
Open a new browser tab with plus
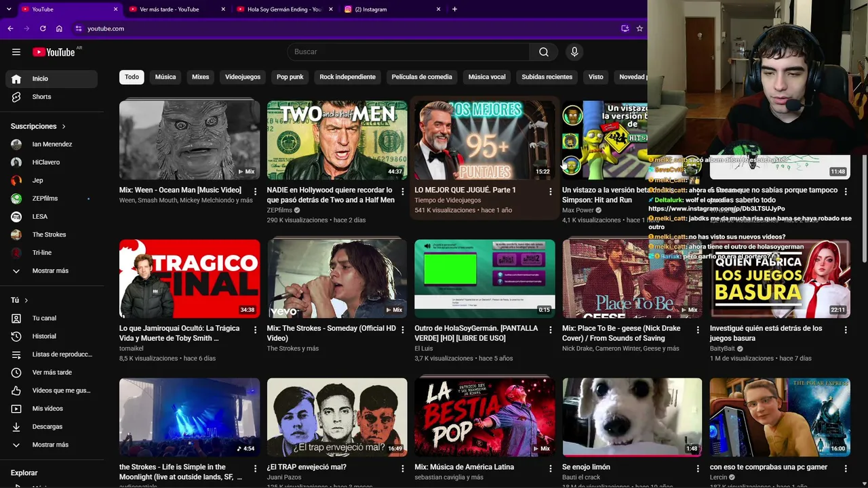[x=454, y=9]
